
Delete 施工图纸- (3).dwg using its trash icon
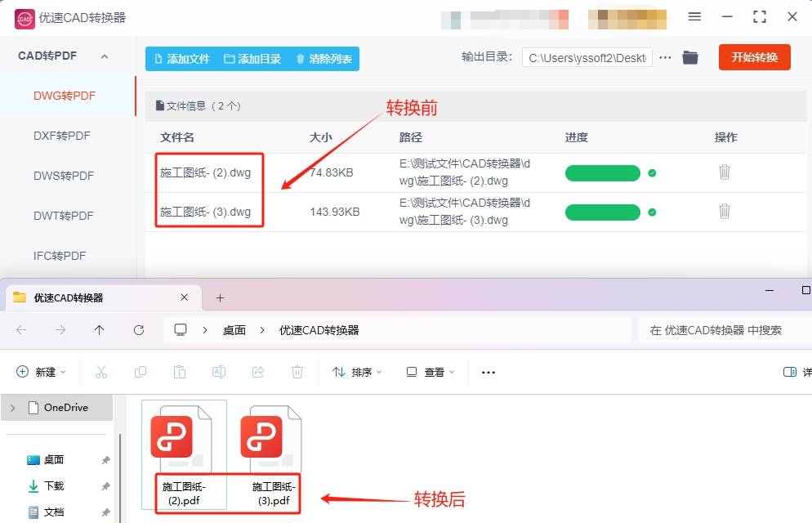[x=724, y=212]
